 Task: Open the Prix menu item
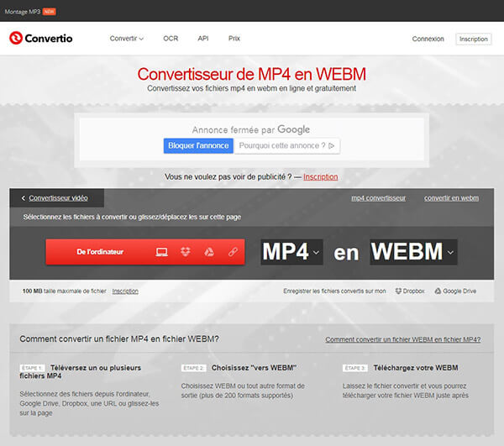click(x=234, y=39)
